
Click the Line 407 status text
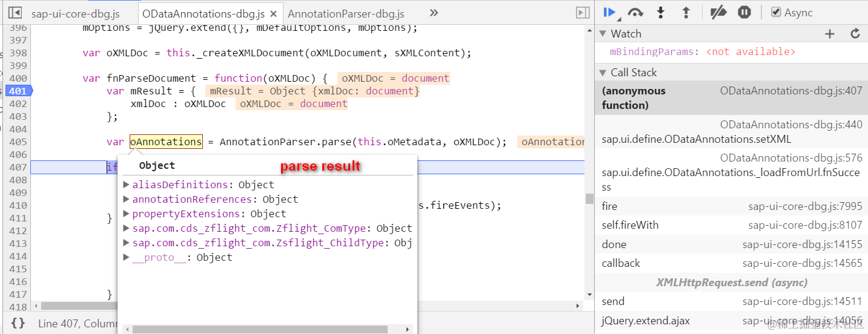[78, 324]
